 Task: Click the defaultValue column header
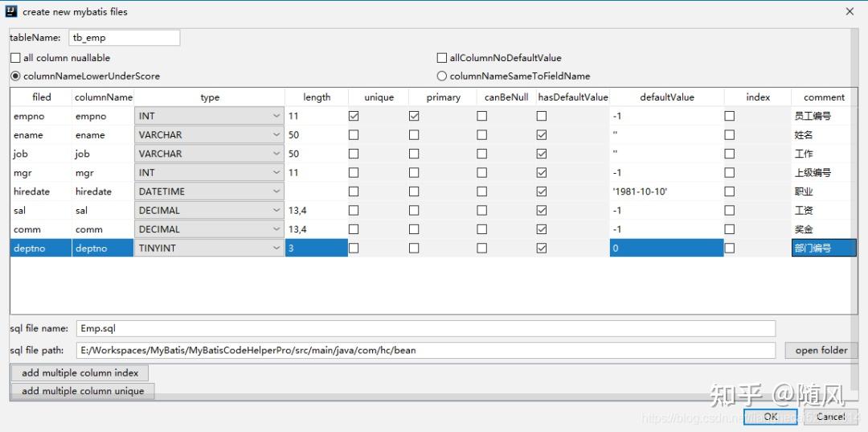click(x=666, y=97)
